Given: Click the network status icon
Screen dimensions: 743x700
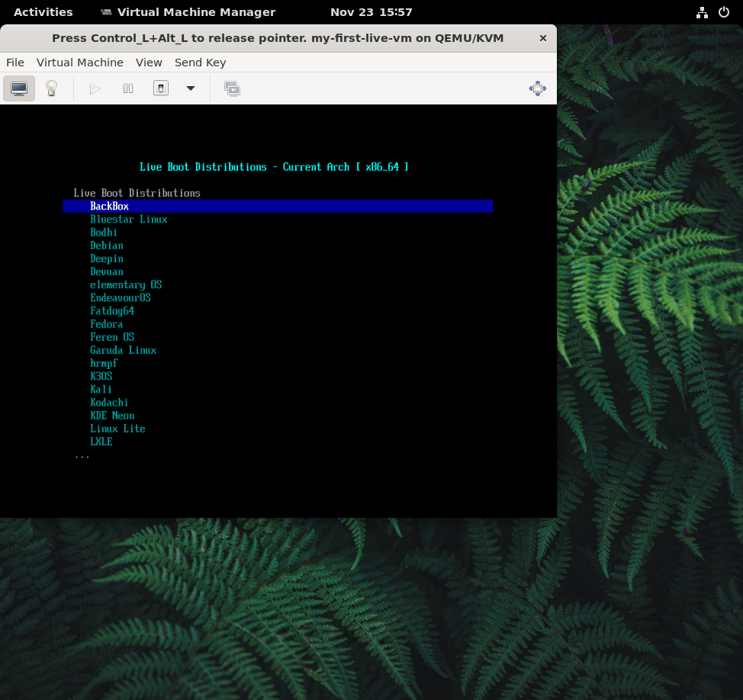Looking at the screenshot, I should click(702, 12).
